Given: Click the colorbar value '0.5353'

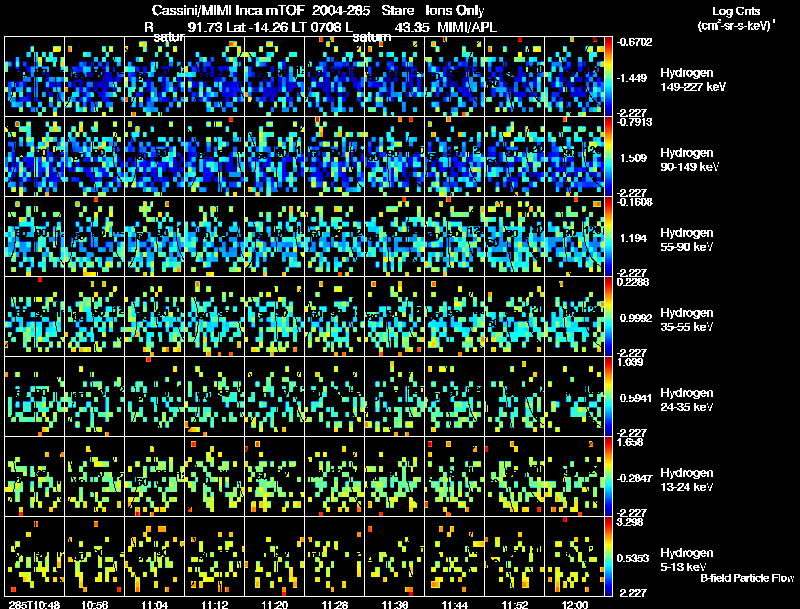Looking at the screenshot, I should click(633, 558).
